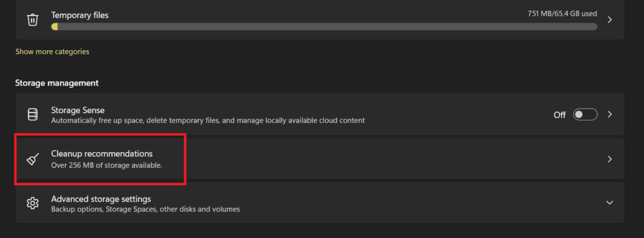Click the Temporary files trash can icon
644x238 pixels.
[x=33, y=19]
